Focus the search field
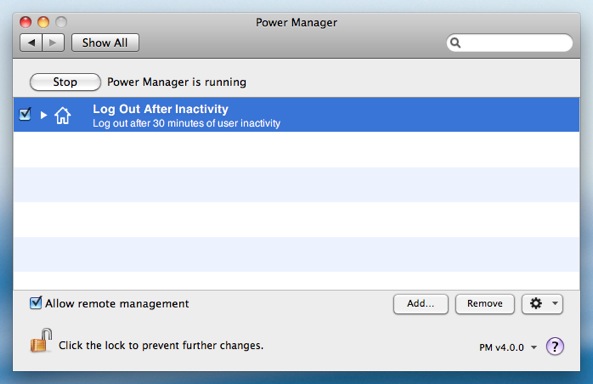Viewport: 593px width, 384px height. (509, 43)
